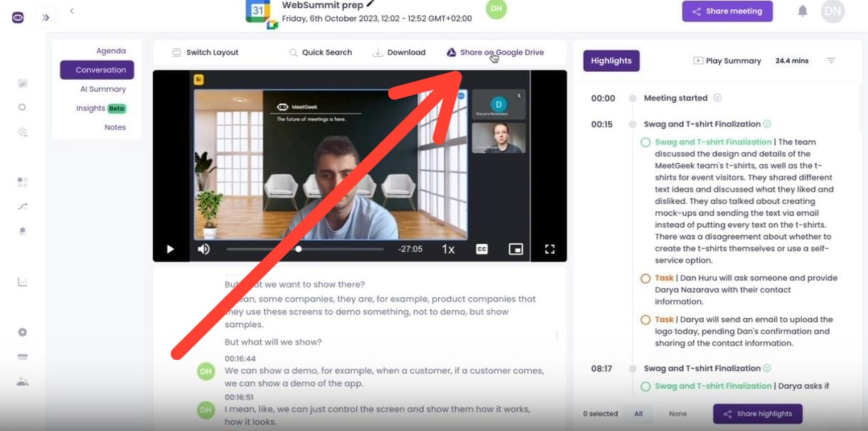Select the Dan Huru task circle
The height and width of the screenshot is (431, 868).
coord(645,279)
